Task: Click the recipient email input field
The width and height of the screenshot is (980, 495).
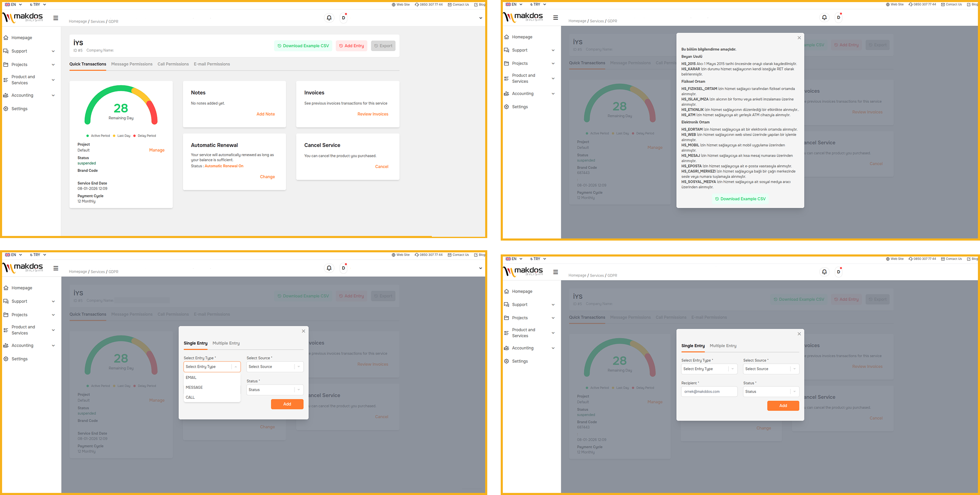Action: tap(709, 391)
